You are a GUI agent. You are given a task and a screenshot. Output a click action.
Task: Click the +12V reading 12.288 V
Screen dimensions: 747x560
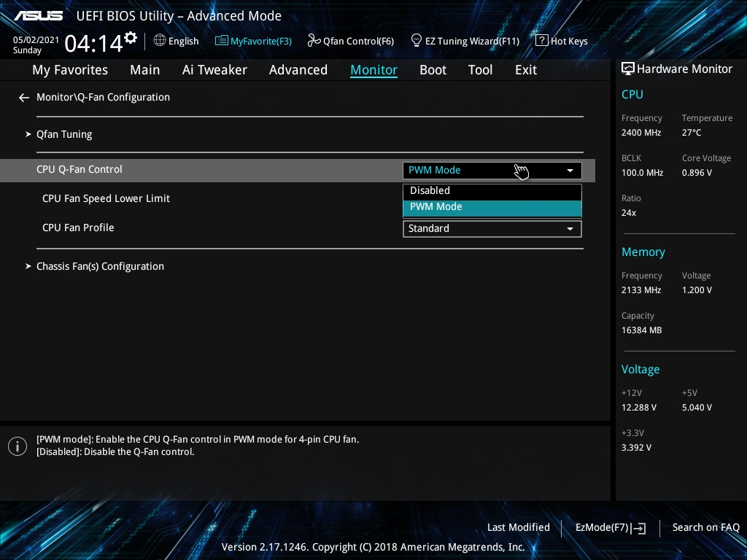tap(639, 407)
